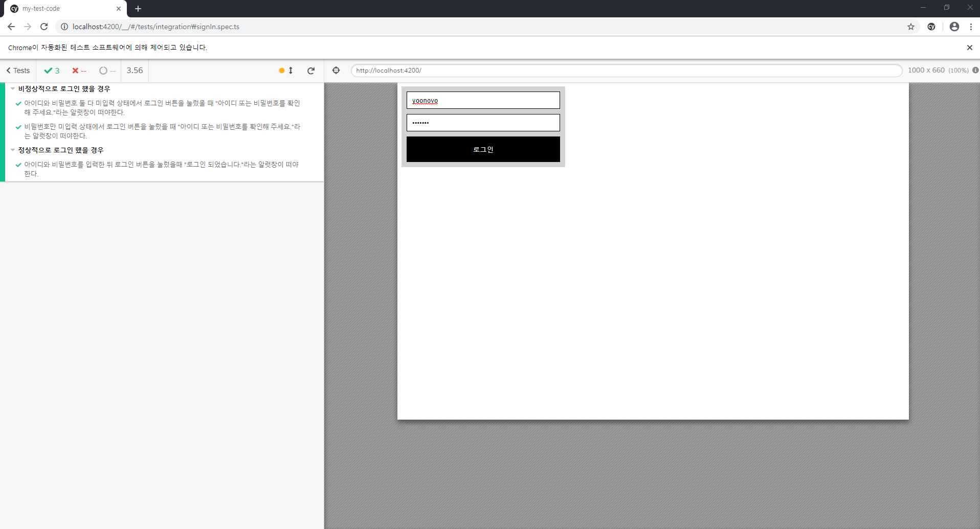Rerun all tests with reload icon
The height and width of the screenshot is (529, 980).
point(311,71)
